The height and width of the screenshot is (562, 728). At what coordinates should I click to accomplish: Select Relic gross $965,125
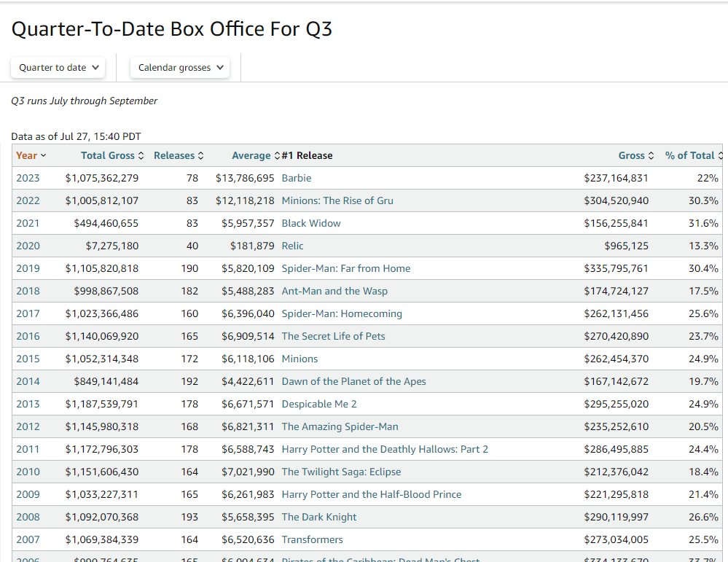(x=626, y=246)
